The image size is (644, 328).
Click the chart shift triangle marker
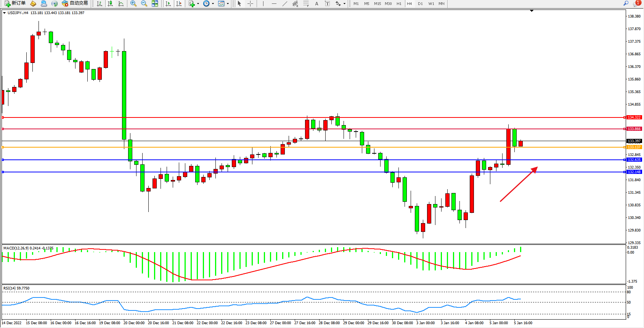click(532, 11)
